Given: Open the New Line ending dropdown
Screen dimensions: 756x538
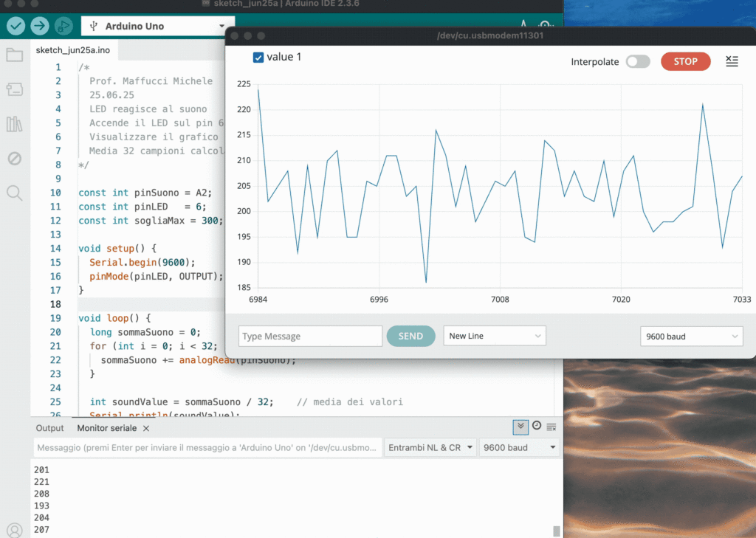Looking at the screenshot, I should [x=494, y=336].
